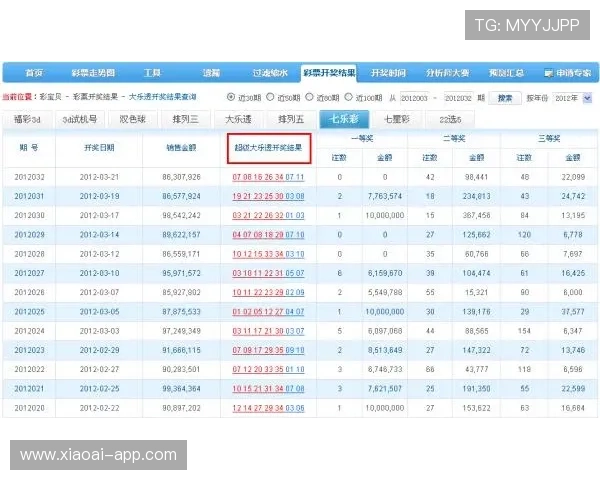Click the 销售金额 column header

click(181, 148)
